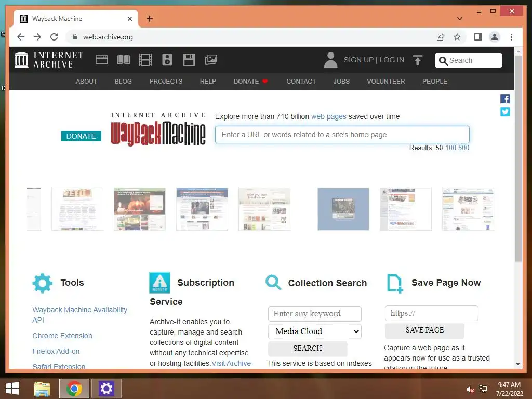This screenshot has width=532, height=399.
Task: Close the Wayback Machine tab
Action: (129, 19)
